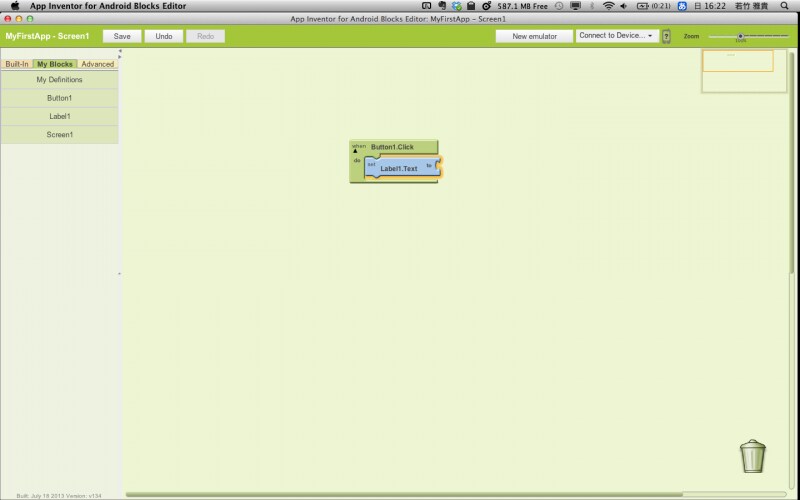The image size is (800, 500).
Task: Click the Bluetooth menu bar icon
Action: click(x=592, y=6)
